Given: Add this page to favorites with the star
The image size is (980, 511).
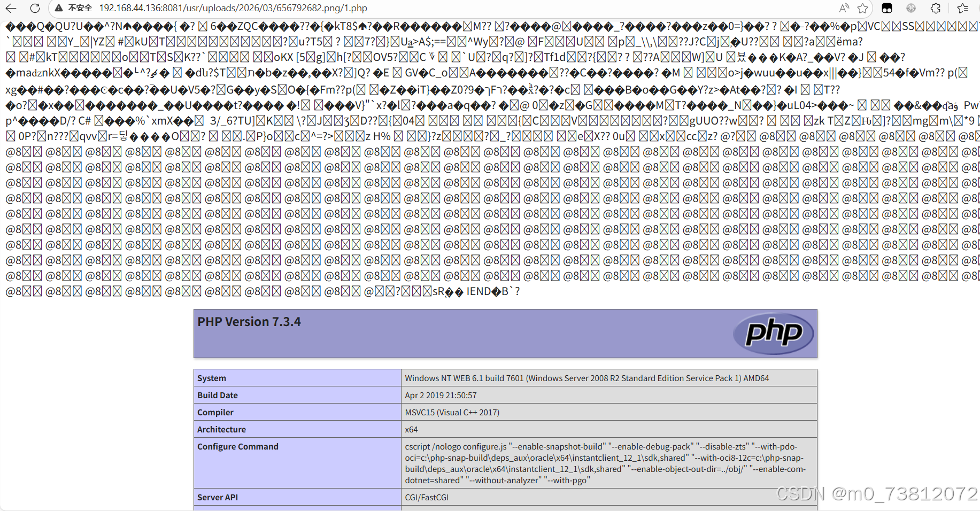Looking at the screenshot, I should (x=862, y=8).
